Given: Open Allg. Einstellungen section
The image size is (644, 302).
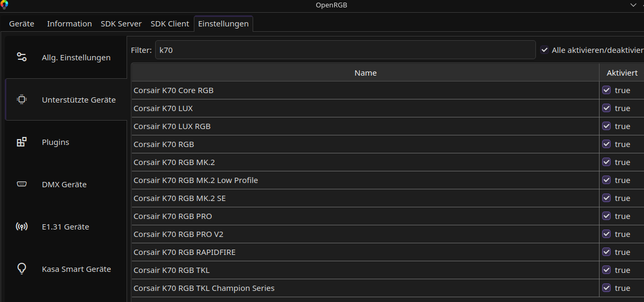Looking at the screenshot, I should (x=66, y=57).
